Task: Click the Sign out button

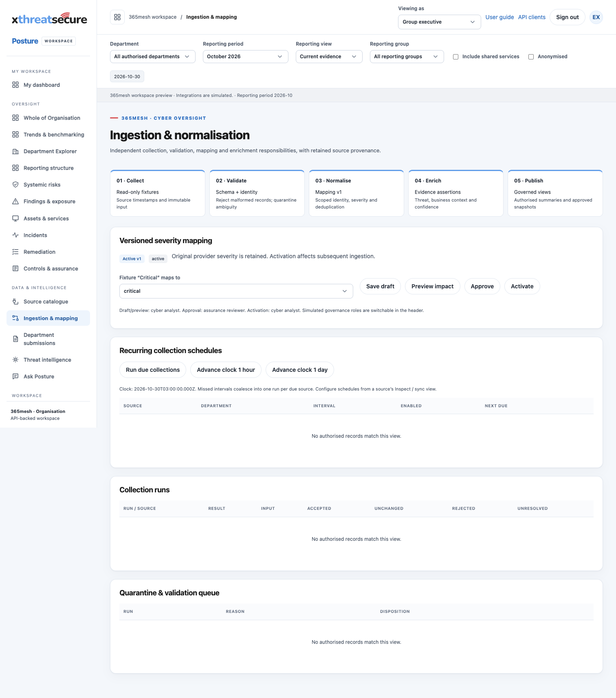Action: point(568,17)
